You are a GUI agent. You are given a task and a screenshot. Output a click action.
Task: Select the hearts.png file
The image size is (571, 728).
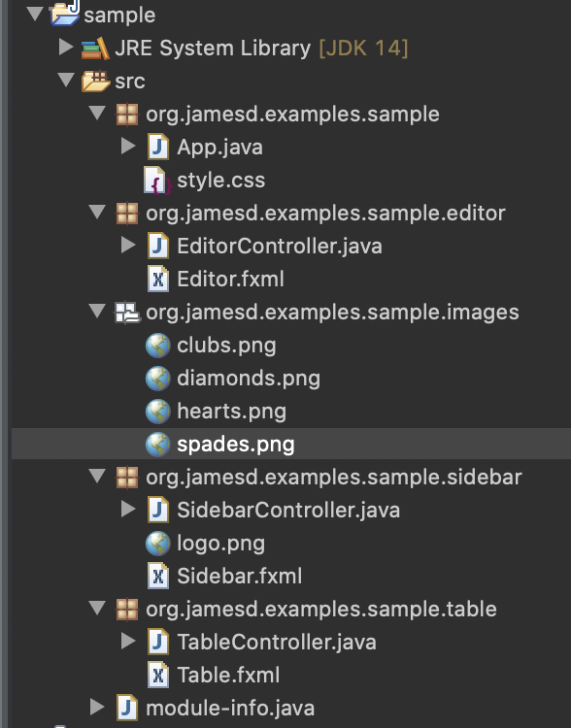(x=231, y=412)
